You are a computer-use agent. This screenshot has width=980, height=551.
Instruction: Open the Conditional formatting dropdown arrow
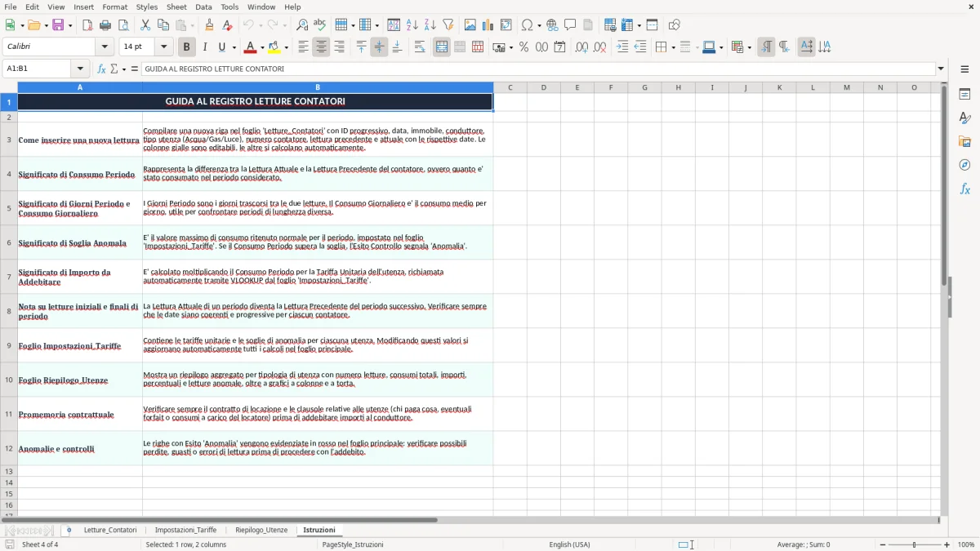pyautogui.click(x=749, y=47)
